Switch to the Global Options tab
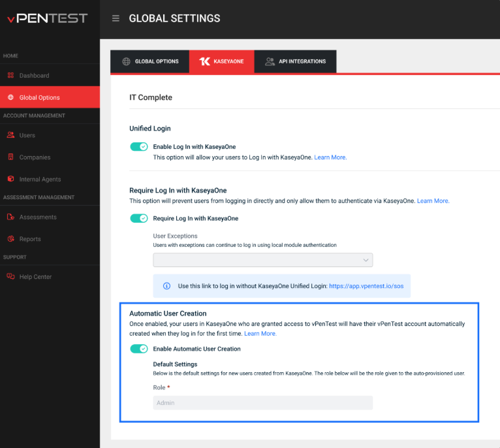This screenshot has height=448, width=500. (150, 61)
